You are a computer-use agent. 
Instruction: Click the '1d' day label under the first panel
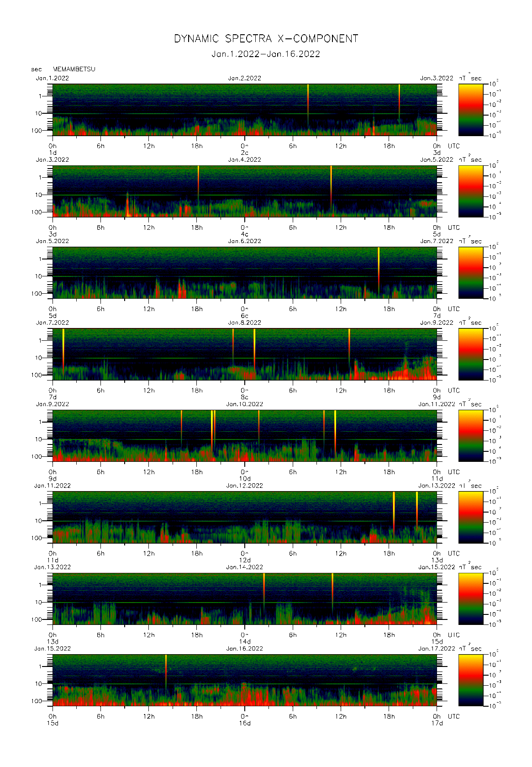click(x=53, y=153)
